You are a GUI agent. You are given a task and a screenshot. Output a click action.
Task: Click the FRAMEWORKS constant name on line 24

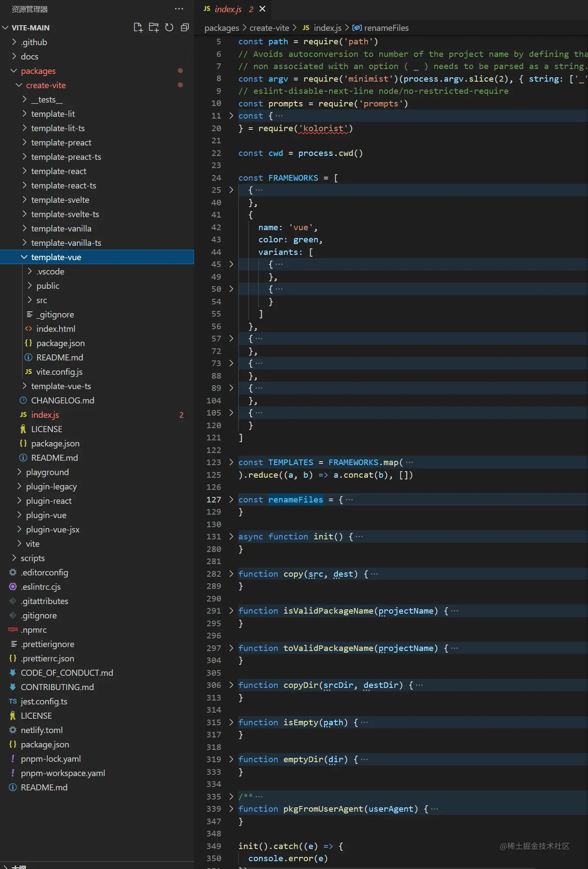293,178
